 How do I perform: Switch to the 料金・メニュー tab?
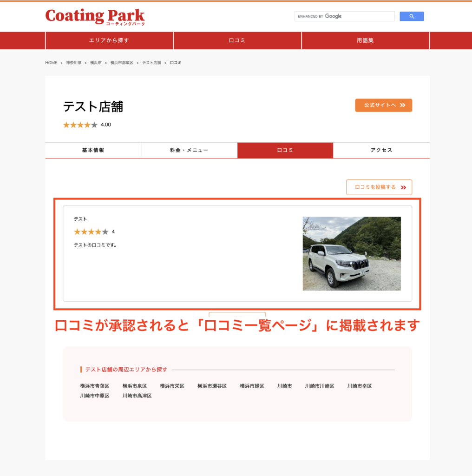pos(189,150)
